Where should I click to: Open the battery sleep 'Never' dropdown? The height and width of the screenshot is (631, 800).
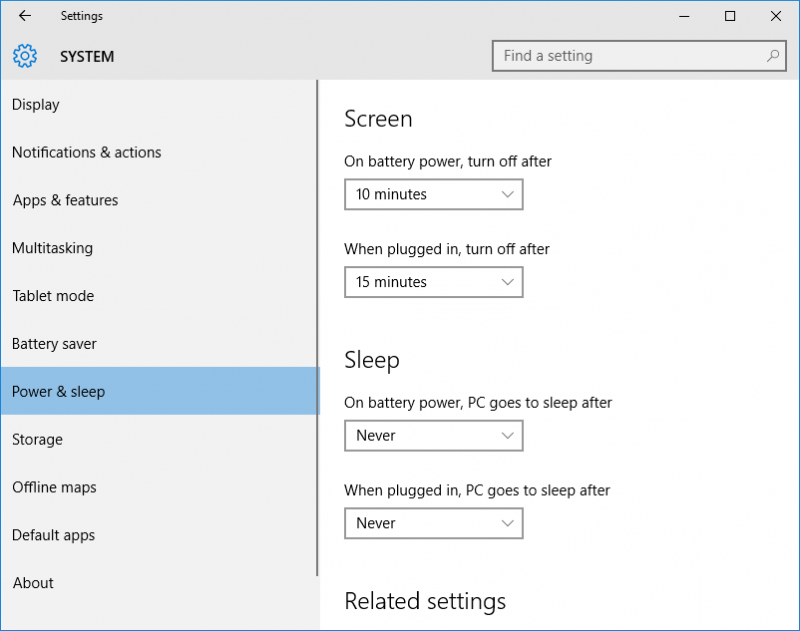coord(433,435)
